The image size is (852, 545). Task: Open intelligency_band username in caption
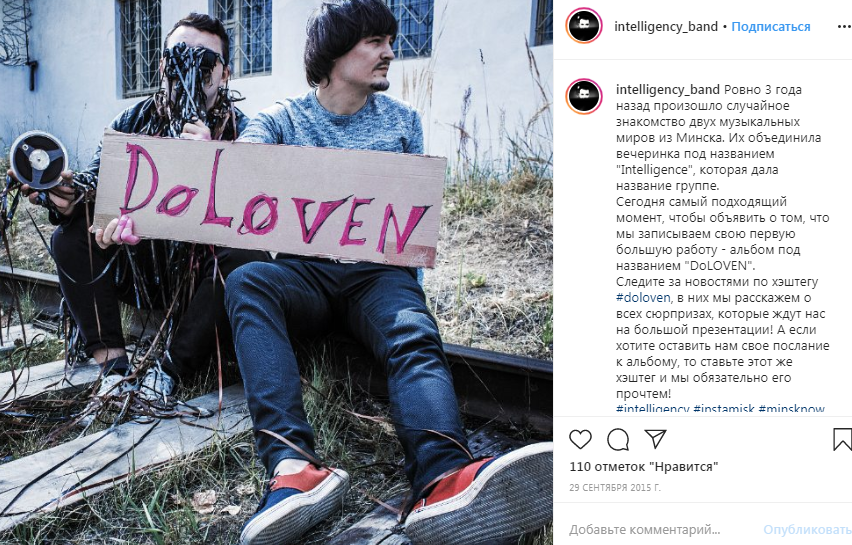[668, 90]
